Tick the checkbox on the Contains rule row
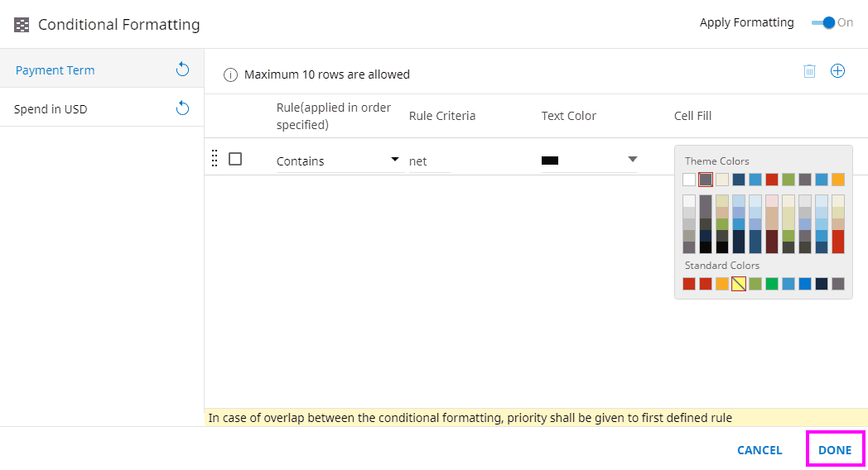 [235, 159]
